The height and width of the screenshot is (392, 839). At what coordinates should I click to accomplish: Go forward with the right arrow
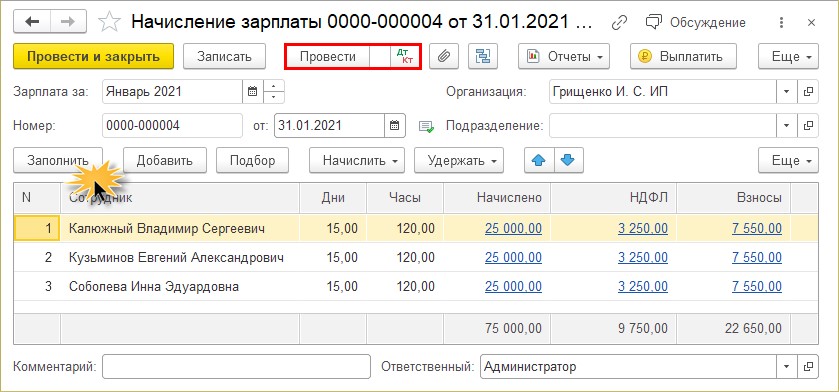point(69,22)
